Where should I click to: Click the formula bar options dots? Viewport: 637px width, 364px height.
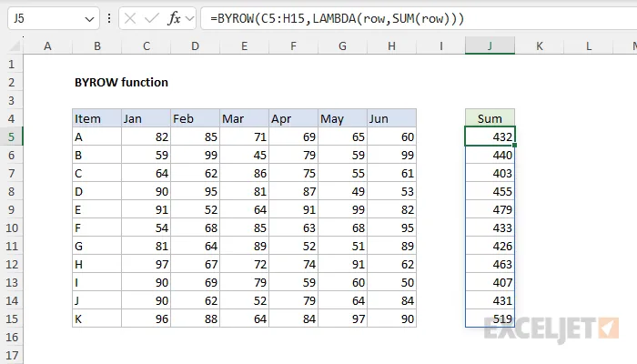[109, 18]
